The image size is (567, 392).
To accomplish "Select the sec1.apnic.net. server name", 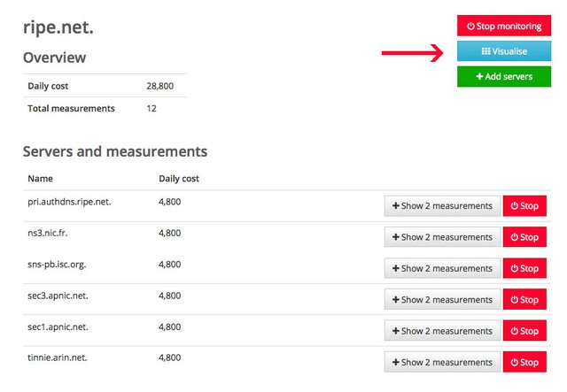I will point(58,327).
